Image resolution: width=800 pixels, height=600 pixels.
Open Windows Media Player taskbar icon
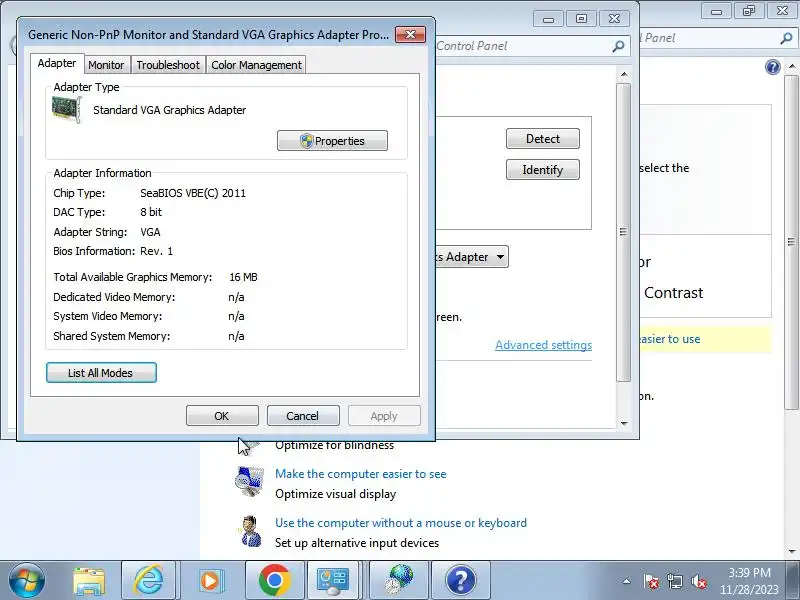pyautogui.click(x=210, y=581)
